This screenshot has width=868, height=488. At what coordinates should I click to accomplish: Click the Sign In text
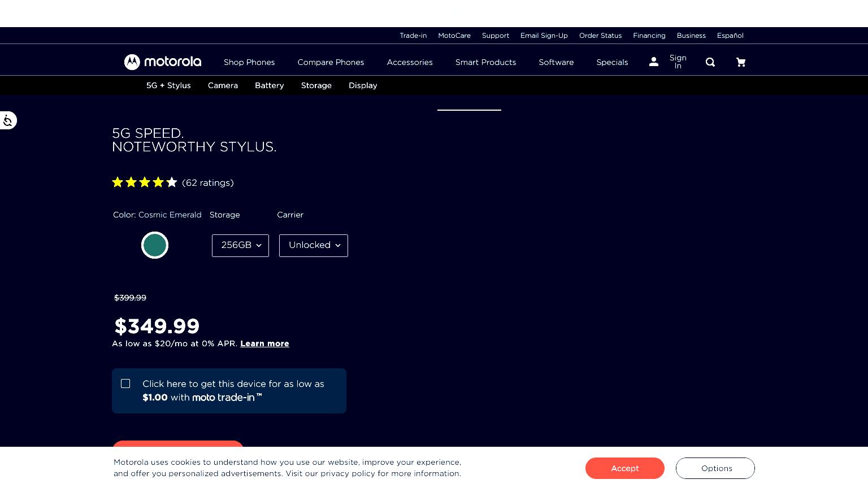tap(678, 62)
